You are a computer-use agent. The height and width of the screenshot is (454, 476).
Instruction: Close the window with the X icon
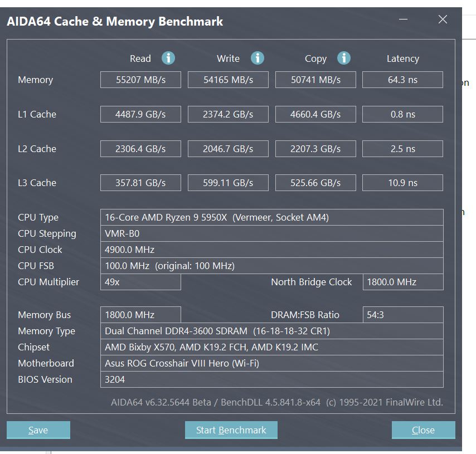pos(443,19)
